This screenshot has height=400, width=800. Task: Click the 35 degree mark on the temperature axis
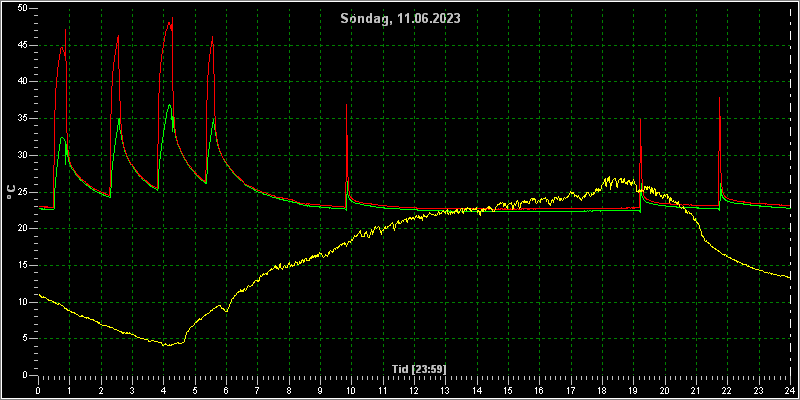click(x=21, y=118)
